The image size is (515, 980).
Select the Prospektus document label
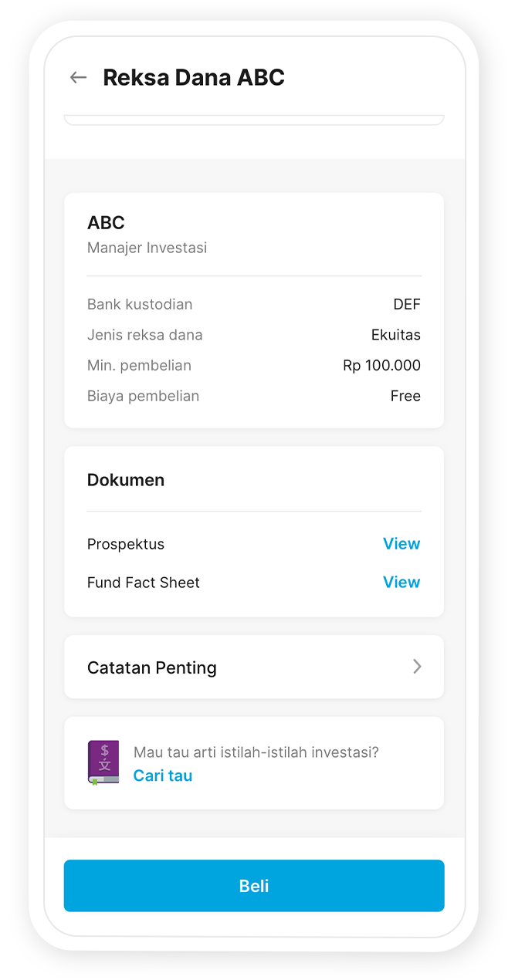(x=126, y=544)
